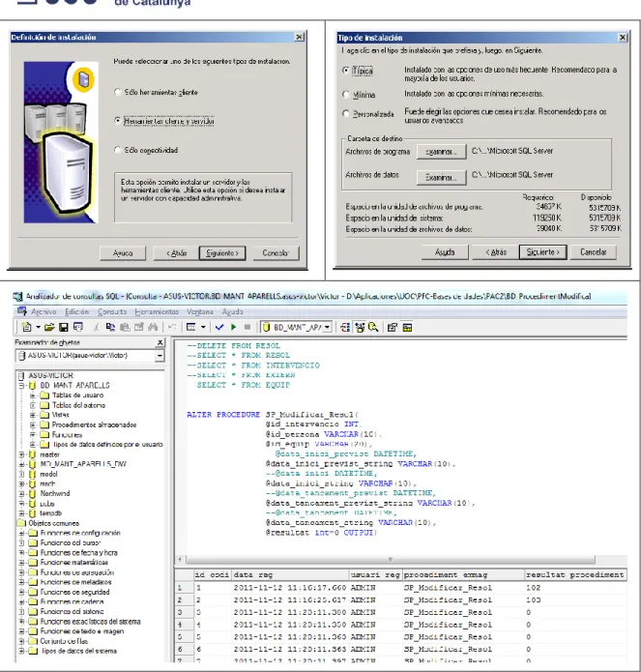Viewport: 641px width, 672px height.
Task: Collapse the BD_MANT_APARELLS database node
Action: click(22, 385)
